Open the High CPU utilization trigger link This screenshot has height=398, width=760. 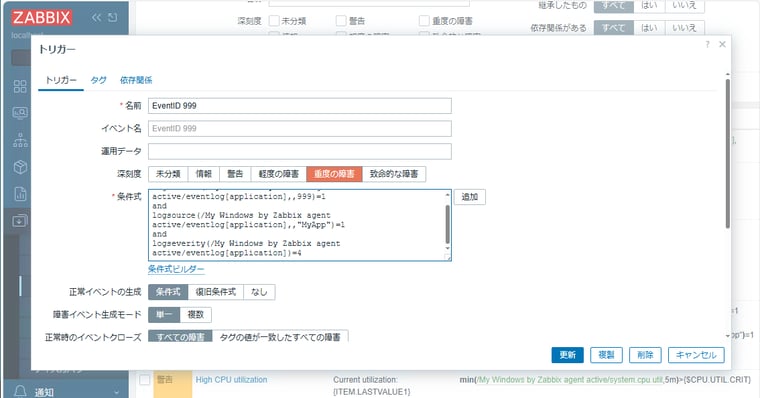pyautogui.click(x=231, y=380)
